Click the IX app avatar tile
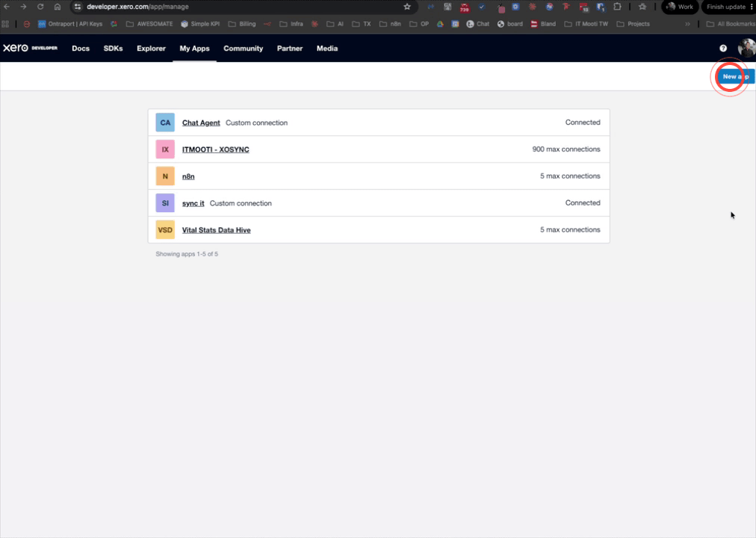Image resolution: width=756 pixels, height=538 pixels. point(165,149)
